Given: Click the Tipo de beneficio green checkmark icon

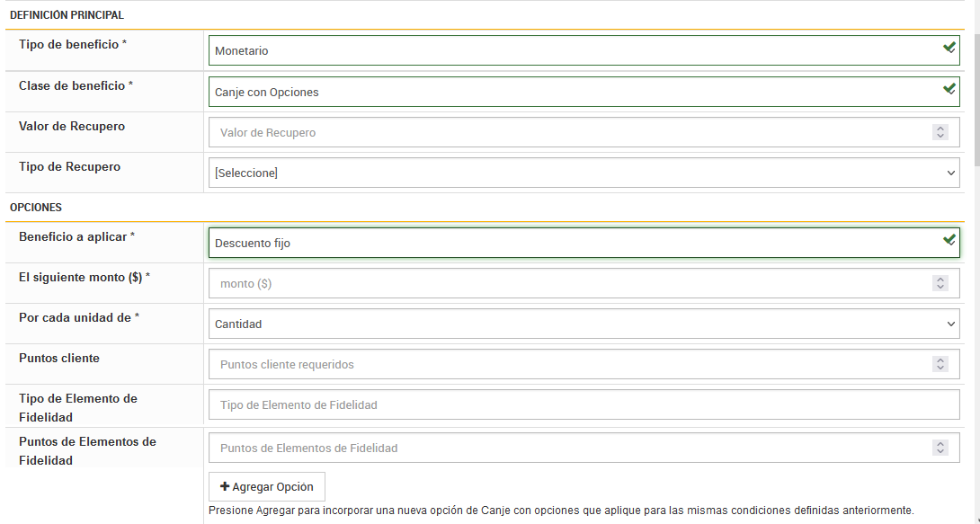Looking at the screenshot, I should (x=949, y=48).
